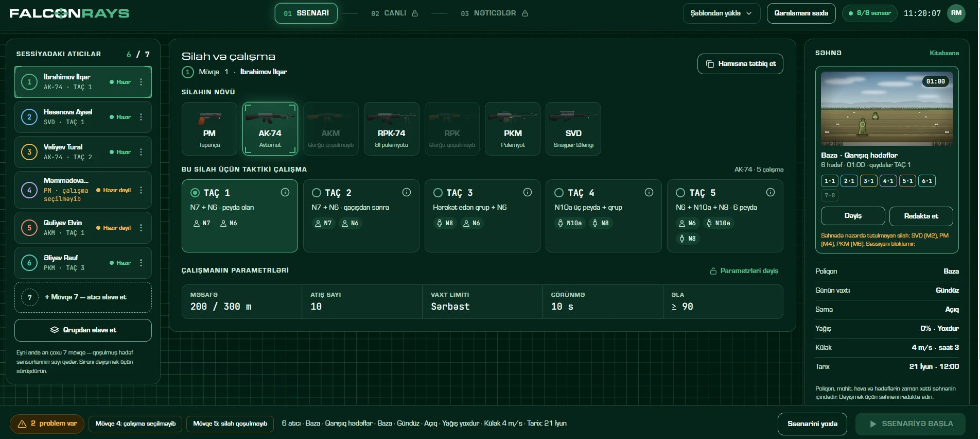Screen dimensions: 980x439
Task: Click the Mövqe 5: silah qoşulmayıb chip
Action: pos(230,424)
